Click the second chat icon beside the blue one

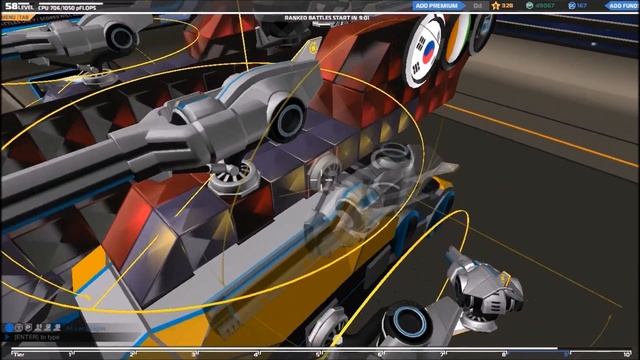(19, 327)
